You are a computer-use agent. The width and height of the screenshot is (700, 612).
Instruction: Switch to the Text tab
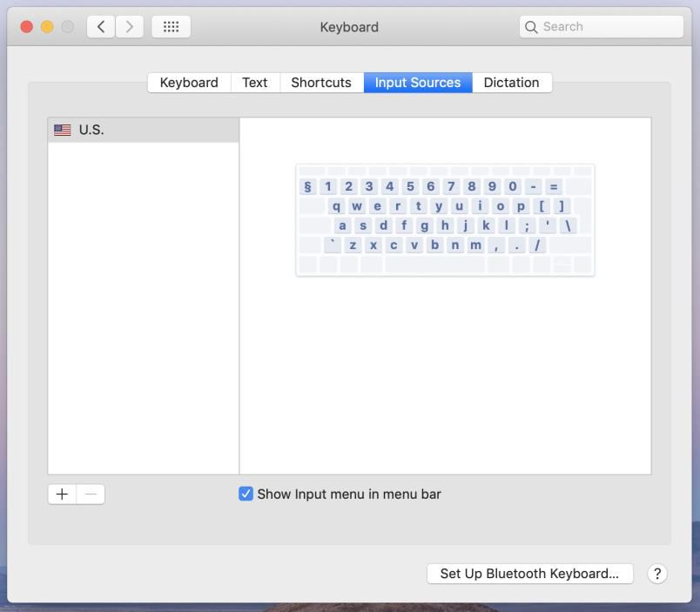(255, 83)
